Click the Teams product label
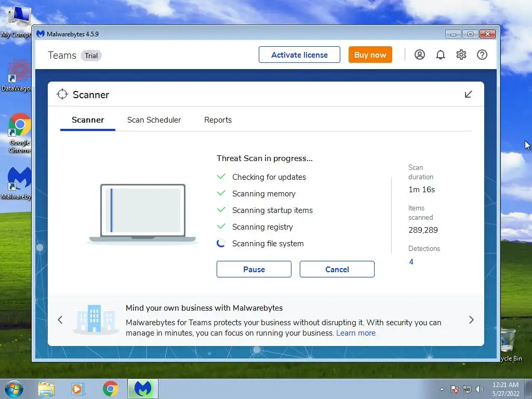The height and width of the screenshot is (399, 532). [x=62, y=55]
